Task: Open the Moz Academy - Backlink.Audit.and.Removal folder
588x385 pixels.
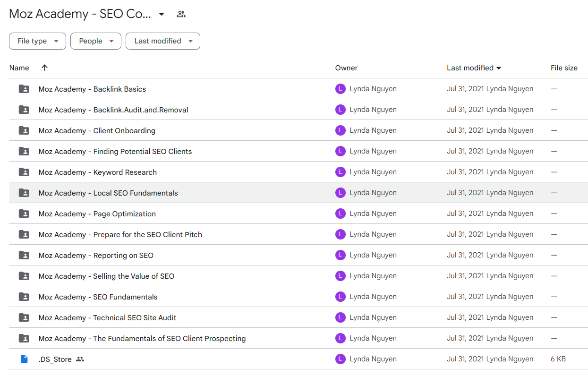Action: (113, 110)
